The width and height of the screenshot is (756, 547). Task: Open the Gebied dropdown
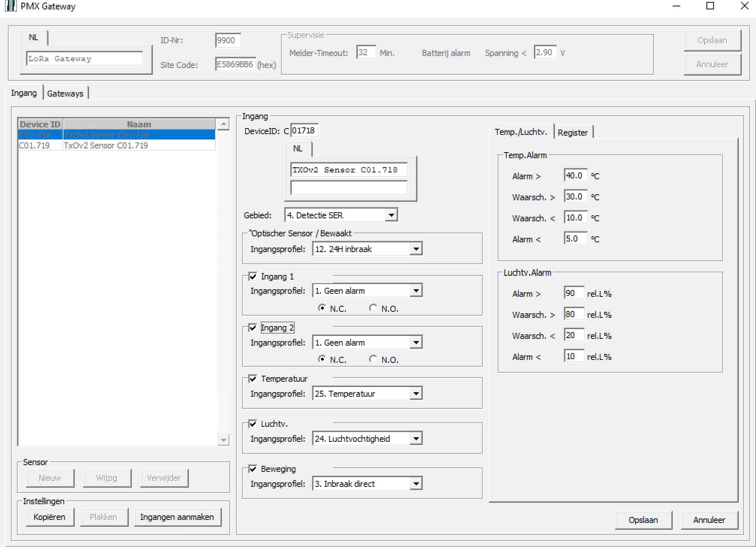[392, 215]
